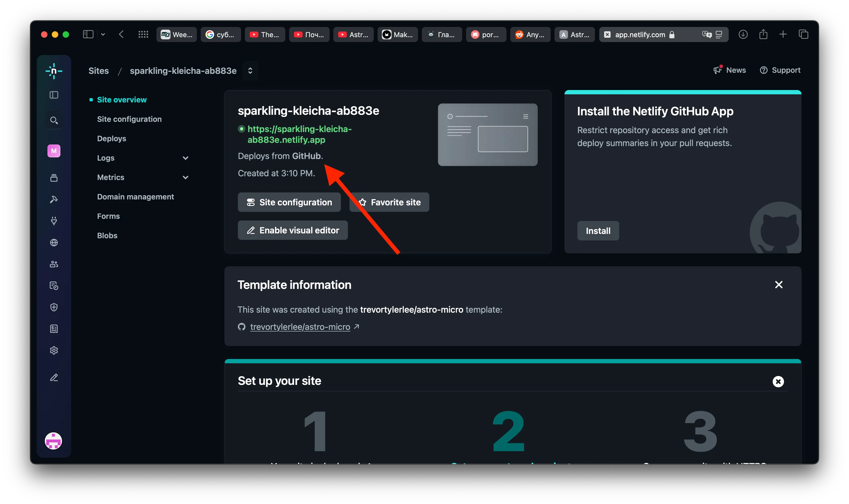
Task: Switch to the YouTube The... tab
Action: [265, 34]
